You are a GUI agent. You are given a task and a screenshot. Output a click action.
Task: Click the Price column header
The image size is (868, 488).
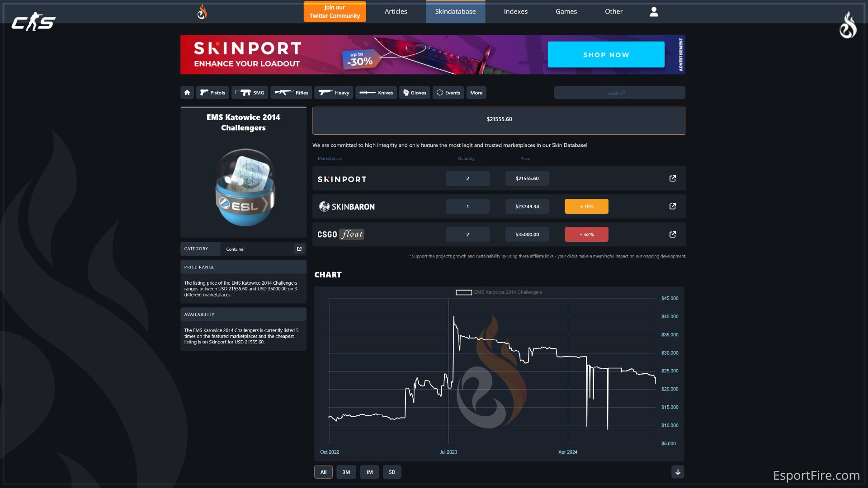[x=525, y=159]
